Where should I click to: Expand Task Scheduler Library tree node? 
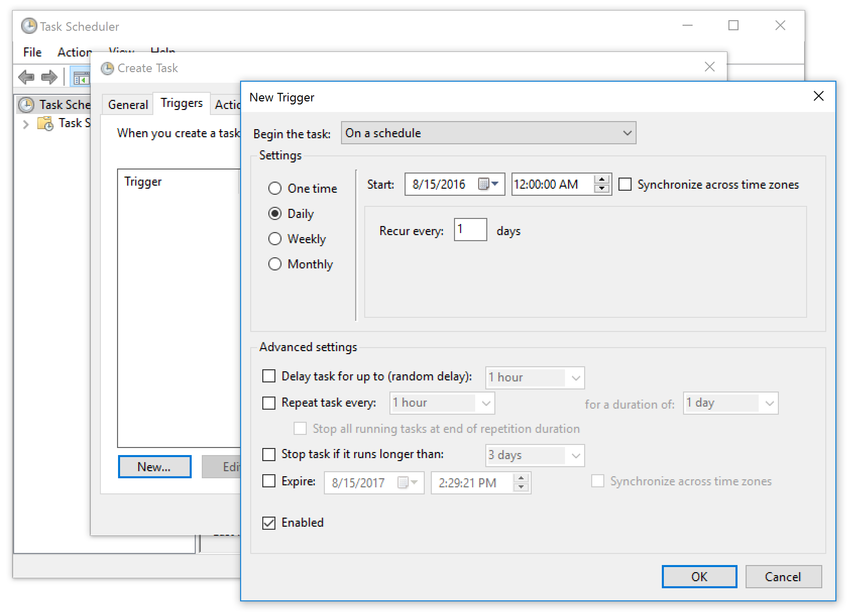click(26, 124)
